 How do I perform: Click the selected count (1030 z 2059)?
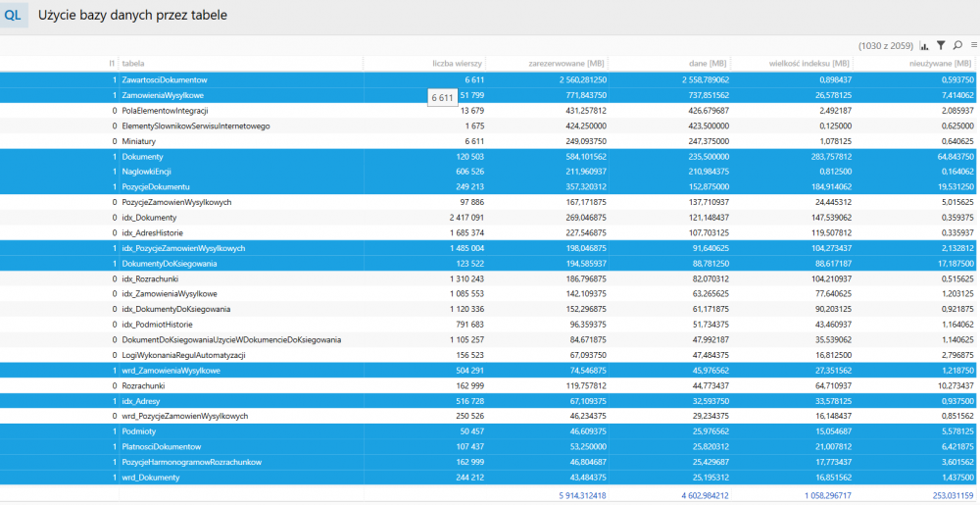coord(886,46)
